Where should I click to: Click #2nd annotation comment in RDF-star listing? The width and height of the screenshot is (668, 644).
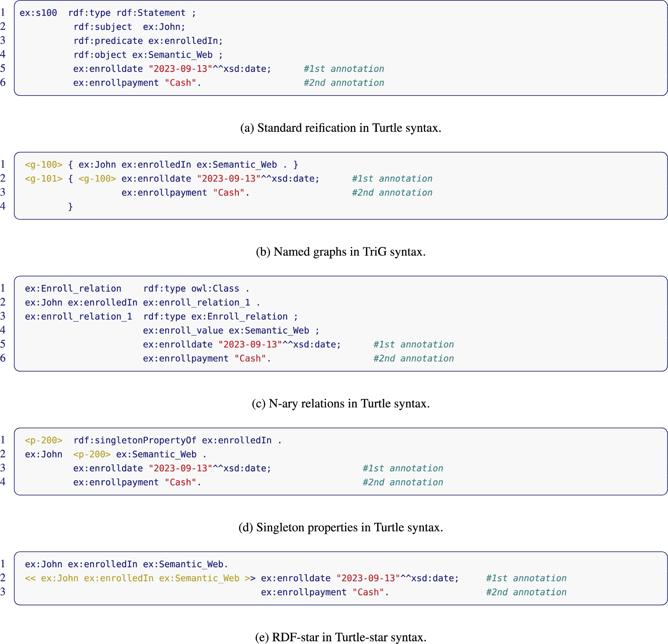[x=526, y=592]
